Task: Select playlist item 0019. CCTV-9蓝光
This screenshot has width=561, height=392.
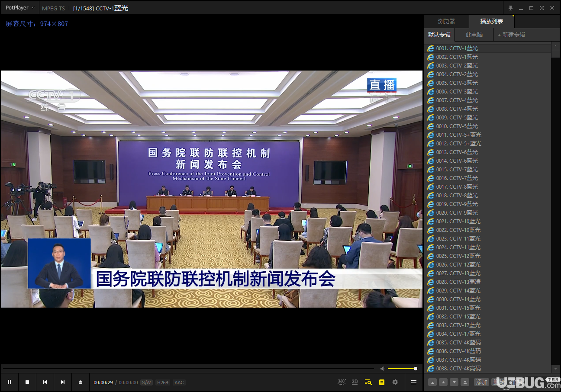Action: 487,204
